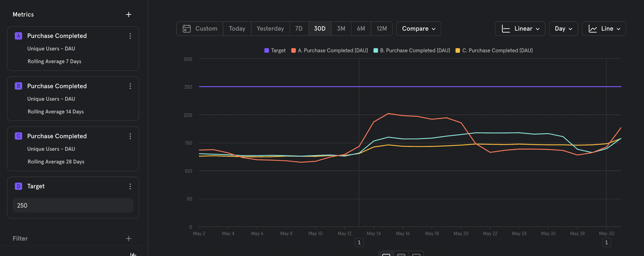Switch to the 3M date range
Image resolution: width=644 pixels, height=256 pixels.
pos(341,29)
